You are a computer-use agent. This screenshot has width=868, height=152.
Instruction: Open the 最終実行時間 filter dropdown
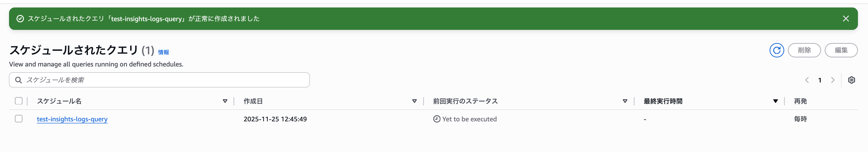point(775,101)
